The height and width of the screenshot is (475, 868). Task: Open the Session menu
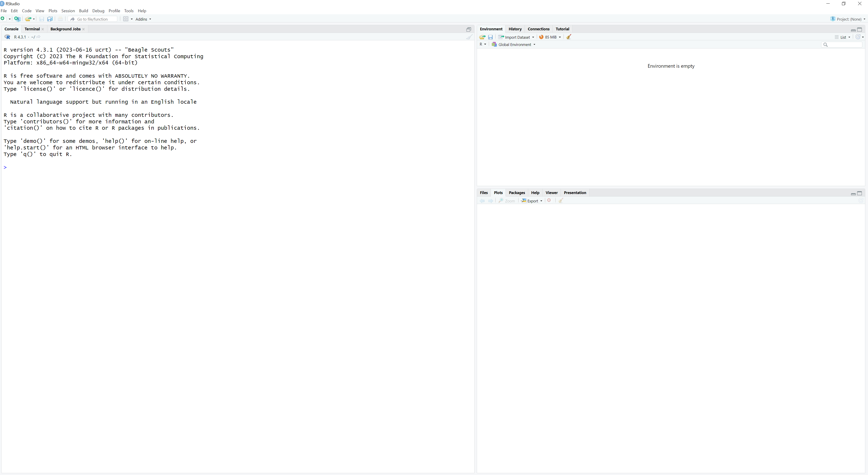coord(68,11)
